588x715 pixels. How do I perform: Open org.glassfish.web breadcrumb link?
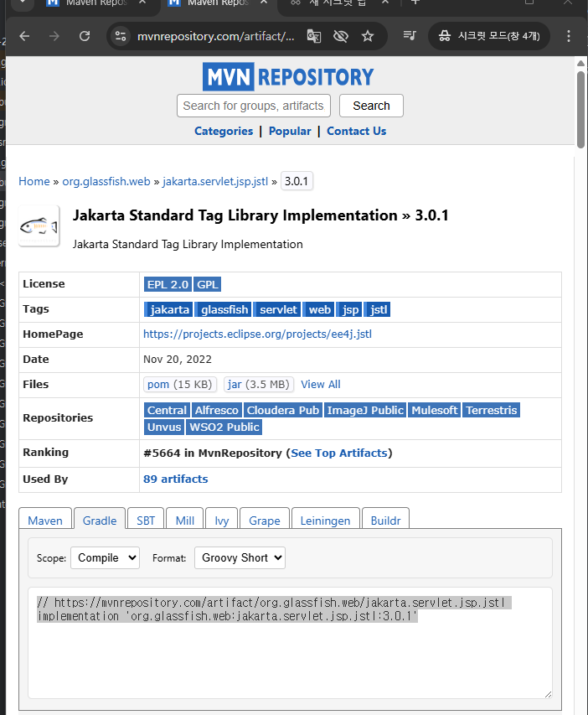tap(106, 182)
